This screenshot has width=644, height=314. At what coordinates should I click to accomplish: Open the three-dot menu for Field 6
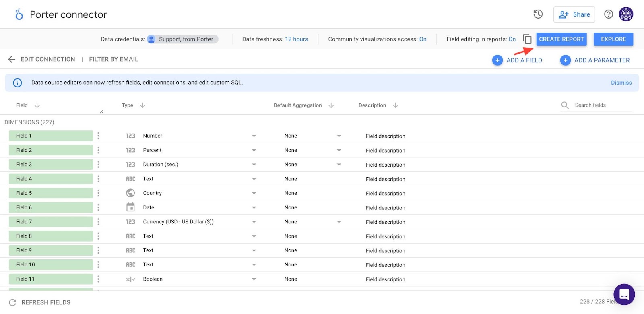click(x=98, y=207)
